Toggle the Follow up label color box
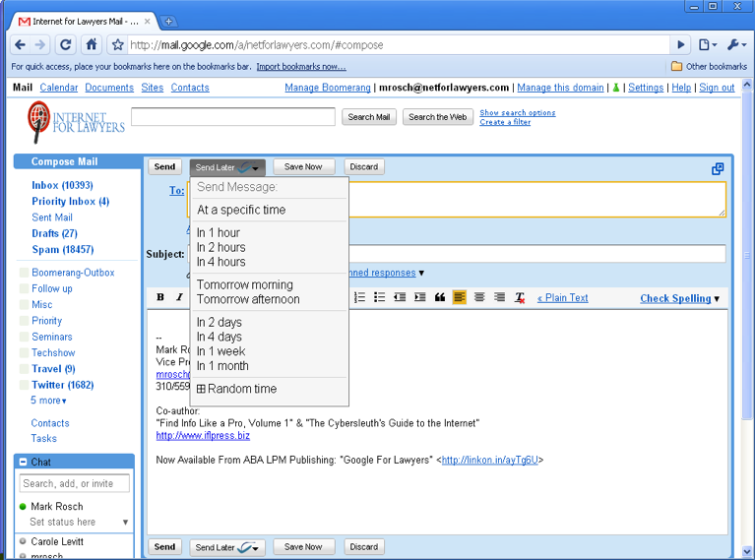The height and width of the screenshot is (560, 755). point(24,288)
